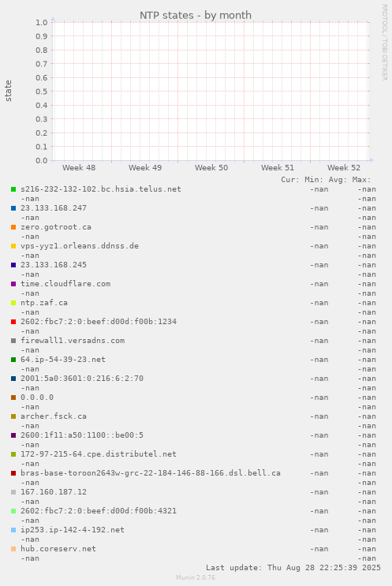Click the 2602:fbc7:2:0:beef:d00d:f00b:4321 label
This screenshot has height=586, width=392.
(x=99, y=511)
